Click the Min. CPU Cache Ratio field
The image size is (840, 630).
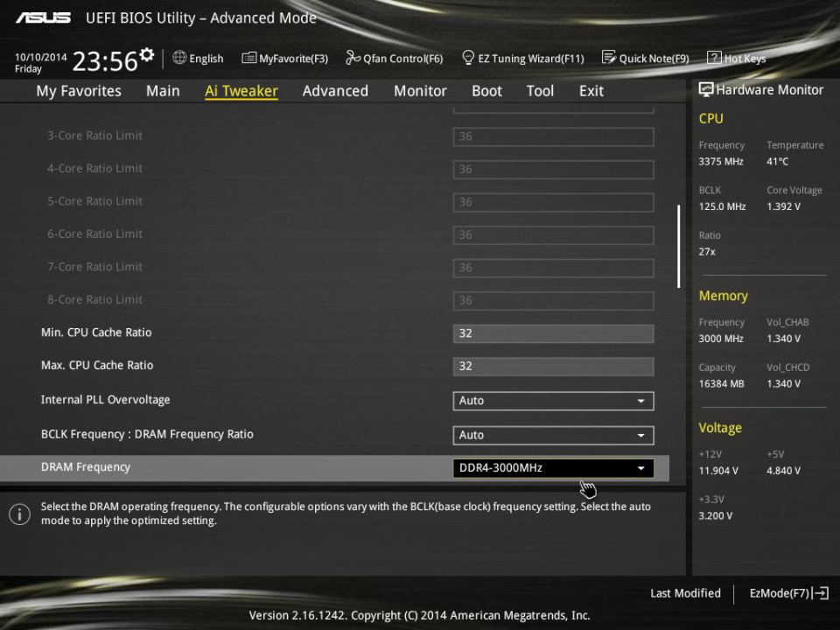click(553, 333)
